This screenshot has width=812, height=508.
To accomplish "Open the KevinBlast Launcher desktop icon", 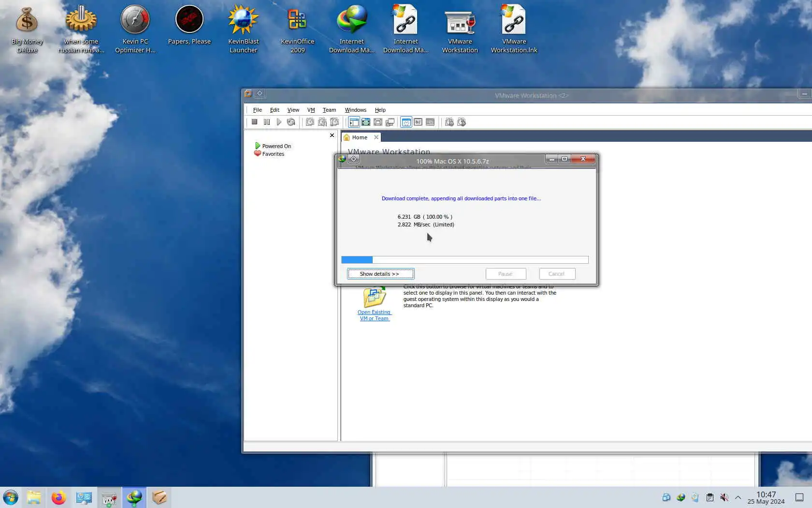I will [244, 30].
